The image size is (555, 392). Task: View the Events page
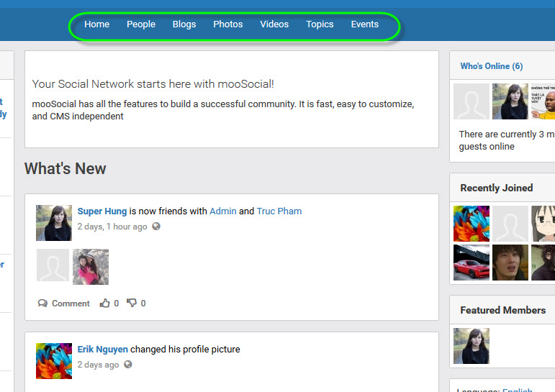(365, 24)
